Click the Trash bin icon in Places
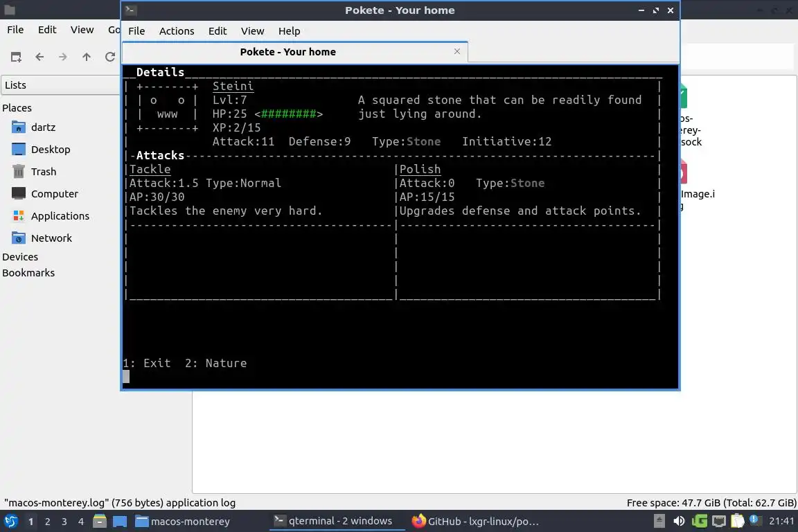Image resolution: width=798 pixels, height=532 pixels. (18, 172)
